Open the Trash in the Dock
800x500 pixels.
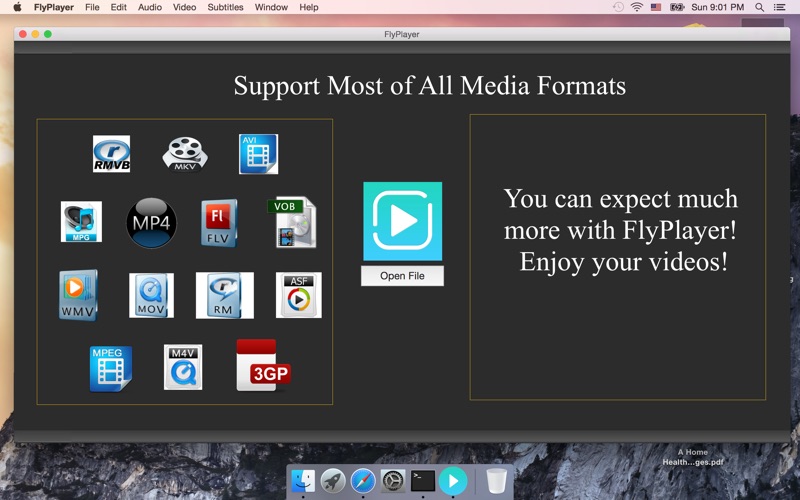(x=496, y=481)
